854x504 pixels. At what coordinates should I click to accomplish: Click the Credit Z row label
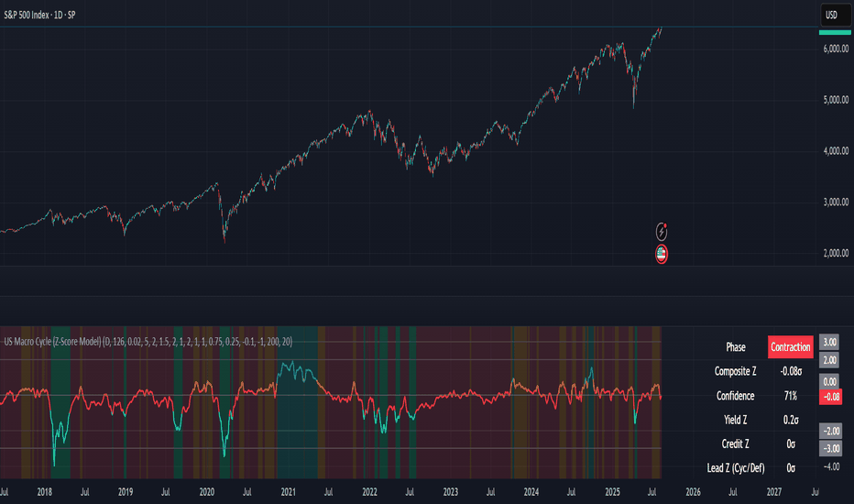point(735,444)
